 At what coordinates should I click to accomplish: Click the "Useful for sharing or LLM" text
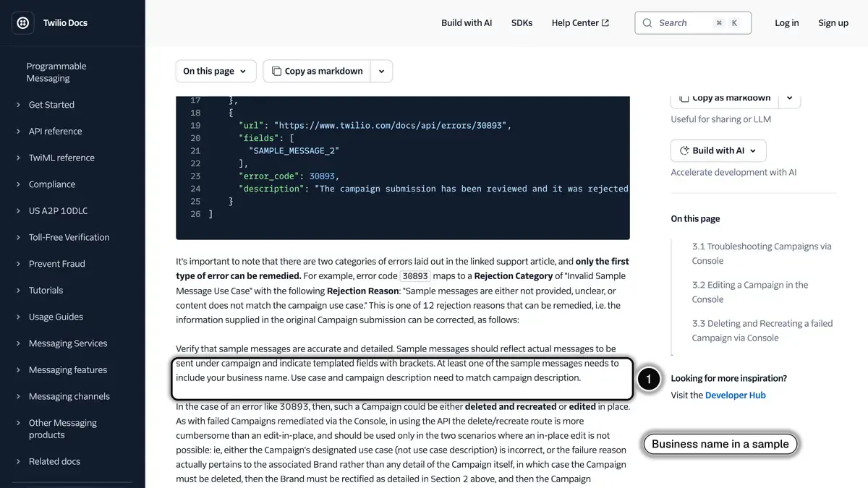pyautogui.click(x=721, y=119)
